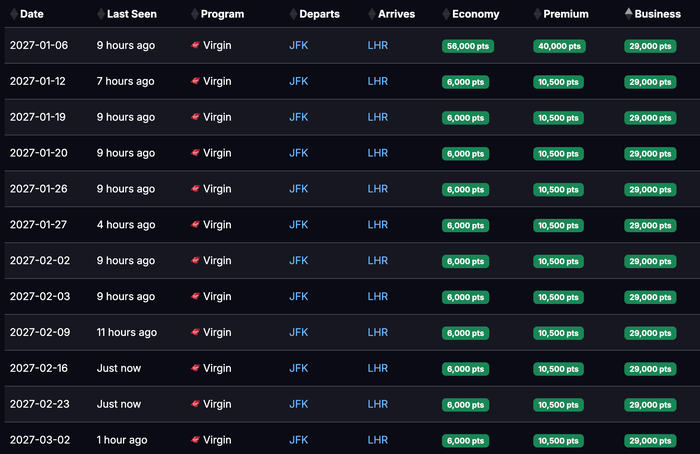
Task: Click Economy 6,000 pts badge for 2027-02-03
Action: [466, 297]
